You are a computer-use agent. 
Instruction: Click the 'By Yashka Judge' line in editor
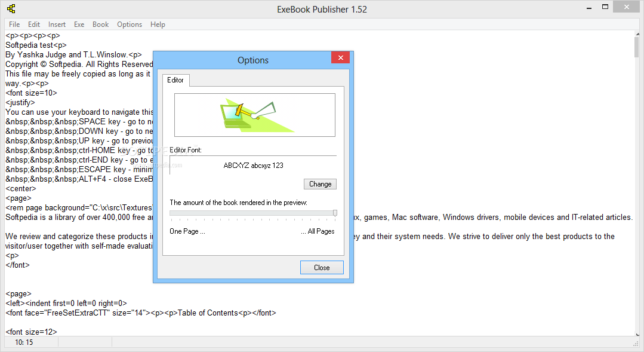pos(73,55)
